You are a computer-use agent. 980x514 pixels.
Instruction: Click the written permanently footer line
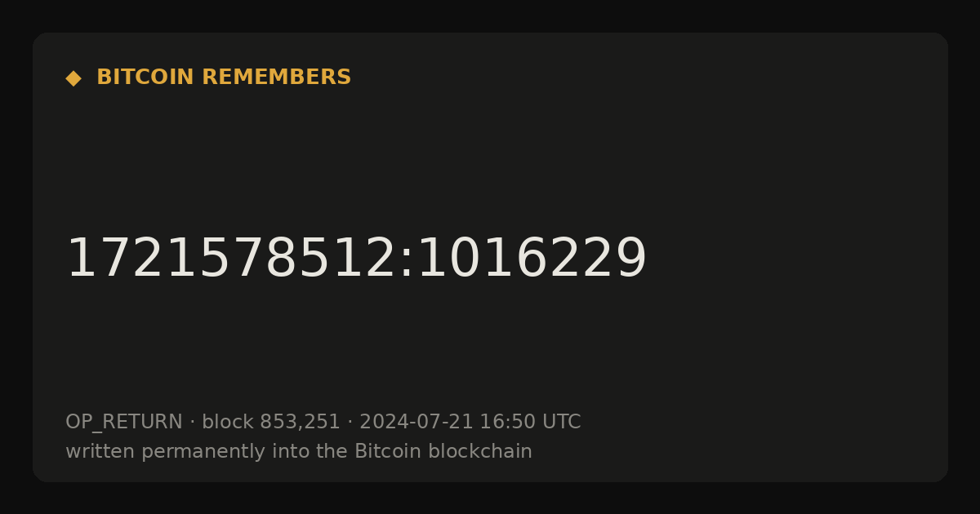[299, 452]
